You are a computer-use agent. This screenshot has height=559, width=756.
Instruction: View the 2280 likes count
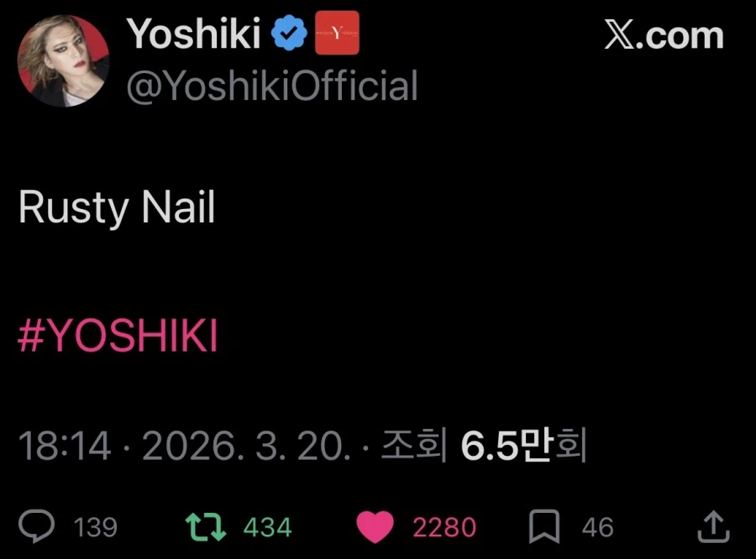(x=444, y=528)
